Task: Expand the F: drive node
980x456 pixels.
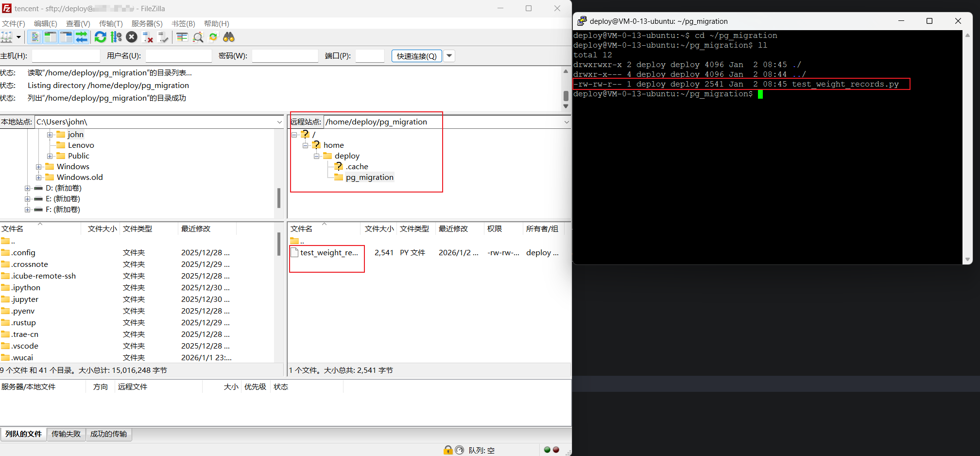Action: pyautogui.click(x=28, y=210)
